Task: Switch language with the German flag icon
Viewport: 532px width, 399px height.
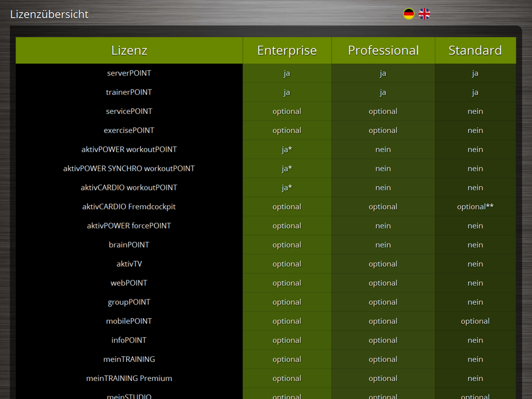Action: pyautogui.click(x=409, y=14)
